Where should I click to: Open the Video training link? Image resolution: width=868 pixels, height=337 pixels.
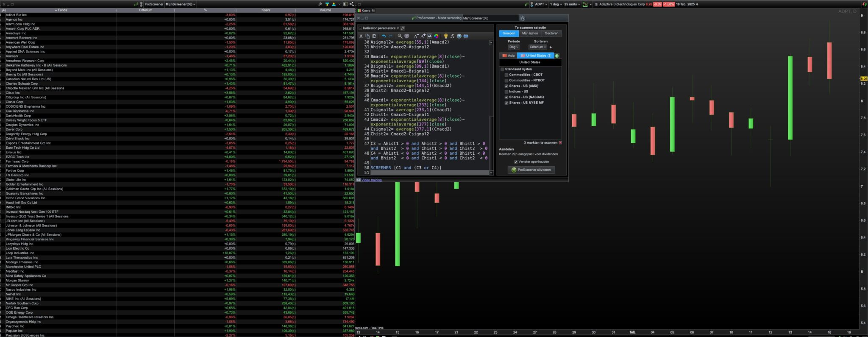[x=371, y=180]
